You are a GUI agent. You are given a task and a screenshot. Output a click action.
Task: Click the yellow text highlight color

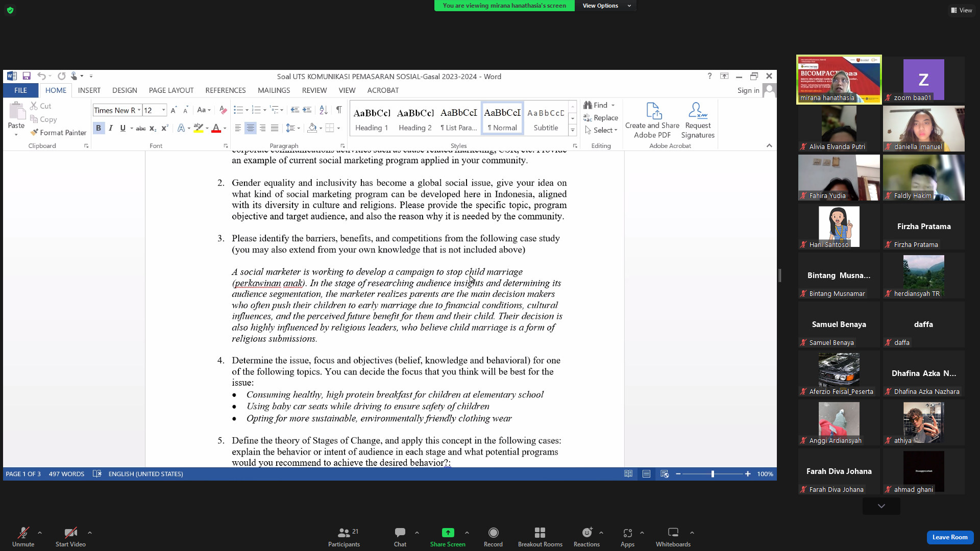coord(199,128)
